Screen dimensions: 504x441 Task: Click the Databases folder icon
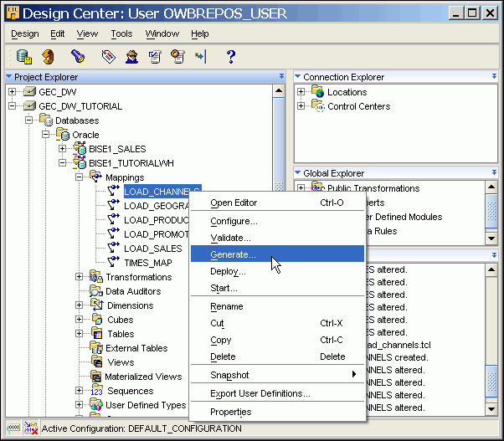tap(46, 121)
